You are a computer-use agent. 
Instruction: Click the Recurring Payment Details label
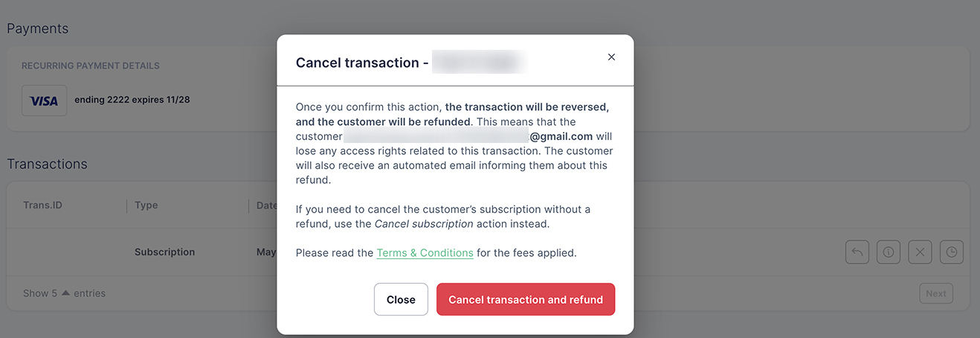[x=91, y=66]
